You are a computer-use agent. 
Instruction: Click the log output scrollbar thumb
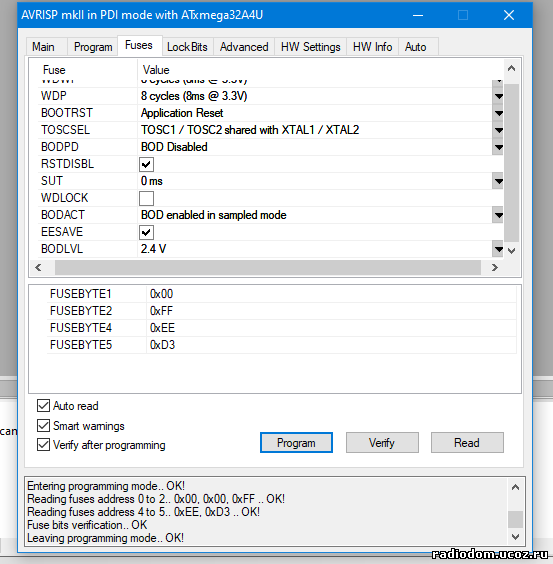click(x=516, y=519)
